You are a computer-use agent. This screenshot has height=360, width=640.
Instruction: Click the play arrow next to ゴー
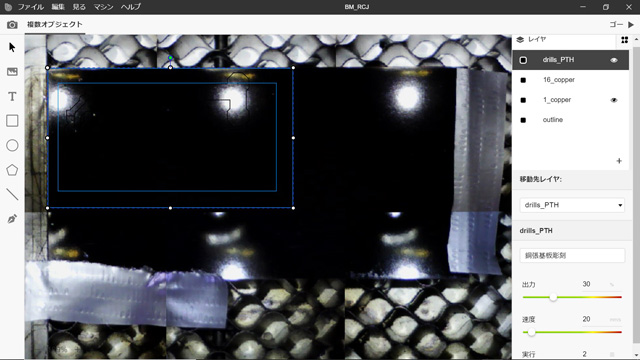631,25
